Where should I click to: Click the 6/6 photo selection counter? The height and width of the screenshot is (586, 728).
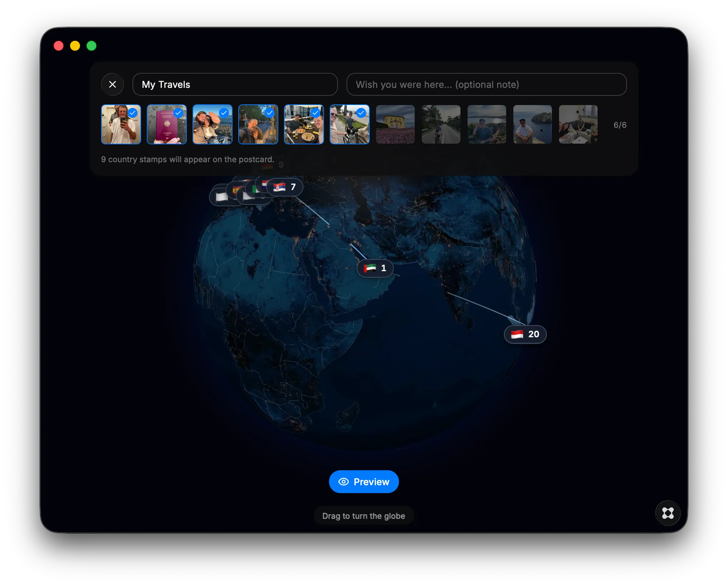click(620, 125)
